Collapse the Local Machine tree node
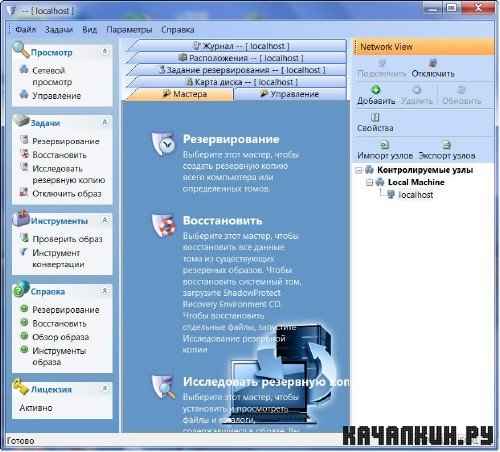Screen dimensions: 500x452 [369, 182]
